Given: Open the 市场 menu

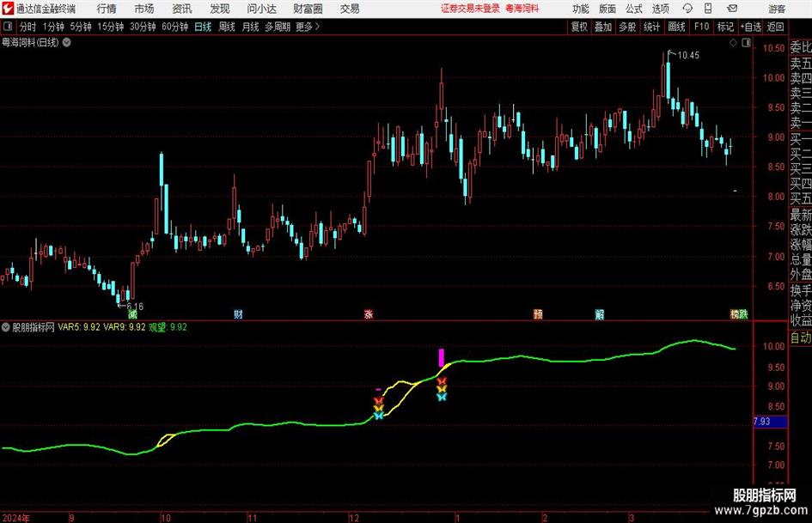Looking at the screenshot, I should coord(144,9).
